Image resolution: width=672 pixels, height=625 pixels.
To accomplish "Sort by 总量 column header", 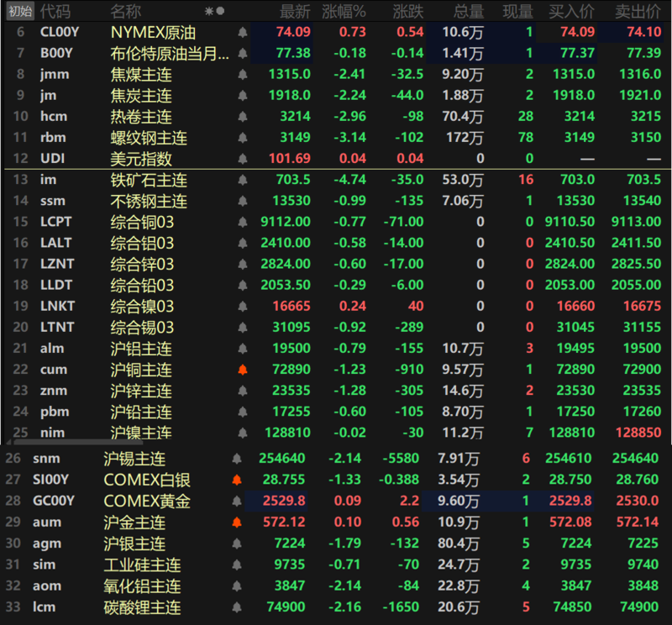I will point(469,12).
